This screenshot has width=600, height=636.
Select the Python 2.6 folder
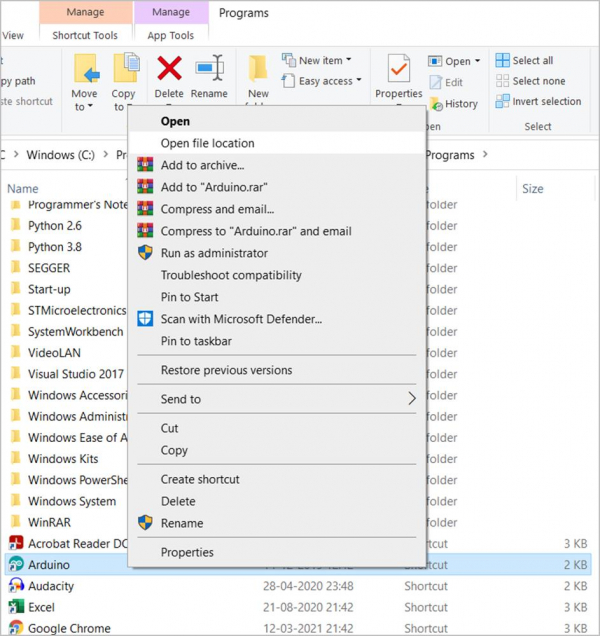(x=55, y=225)
